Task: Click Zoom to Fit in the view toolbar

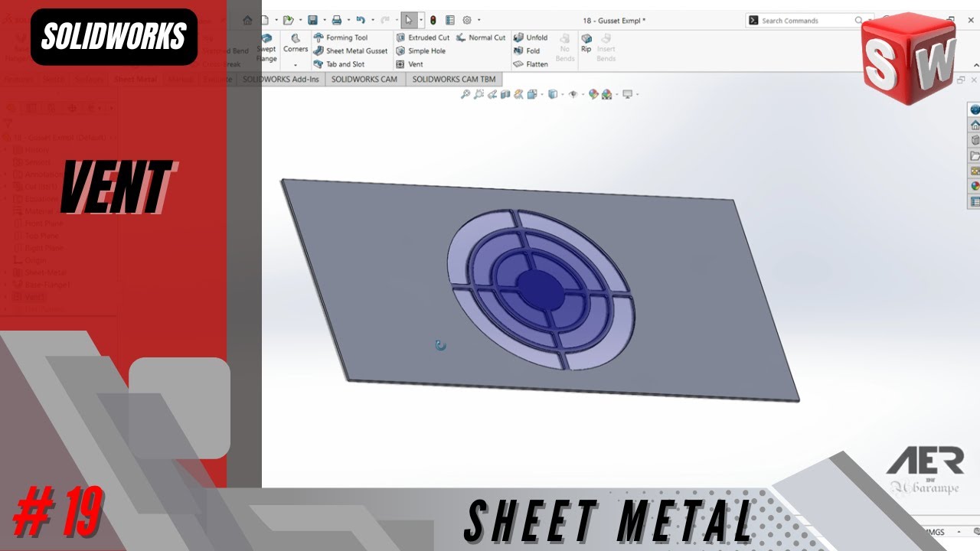Action: coord(465,94)
